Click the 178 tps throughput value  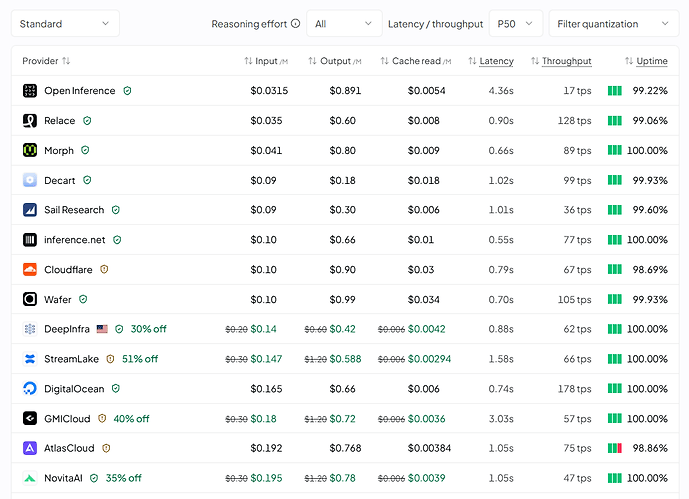pos(574,389)
